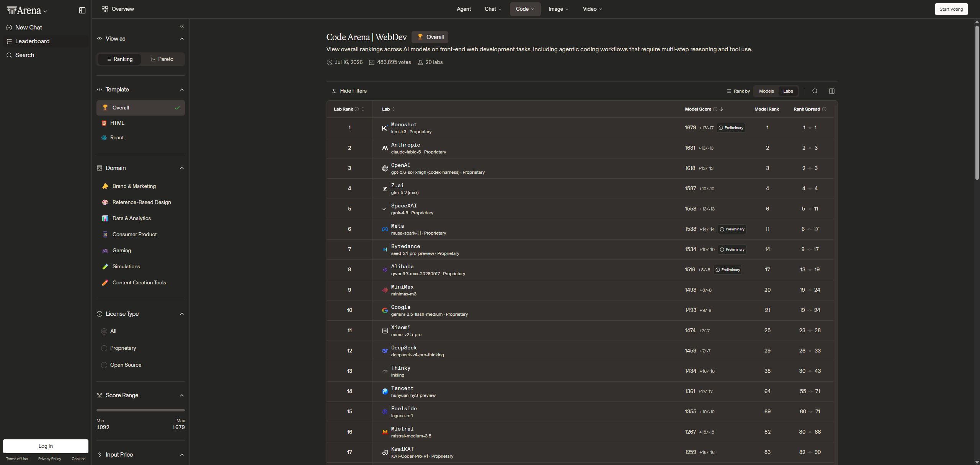Open the Video dropdown menu
The image size is (980, 465).
[x=592, y=9]
